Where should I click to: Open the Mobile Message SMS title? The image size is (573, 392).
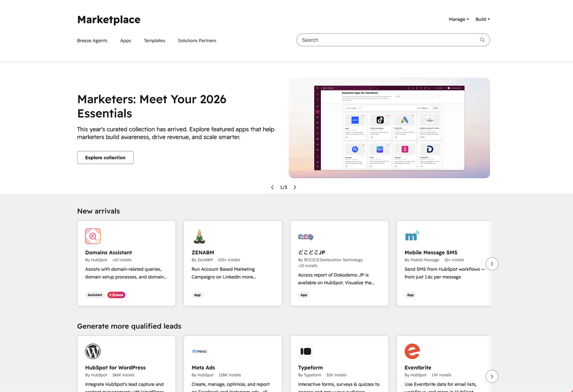pyautogui.click(x=431, y=252)
